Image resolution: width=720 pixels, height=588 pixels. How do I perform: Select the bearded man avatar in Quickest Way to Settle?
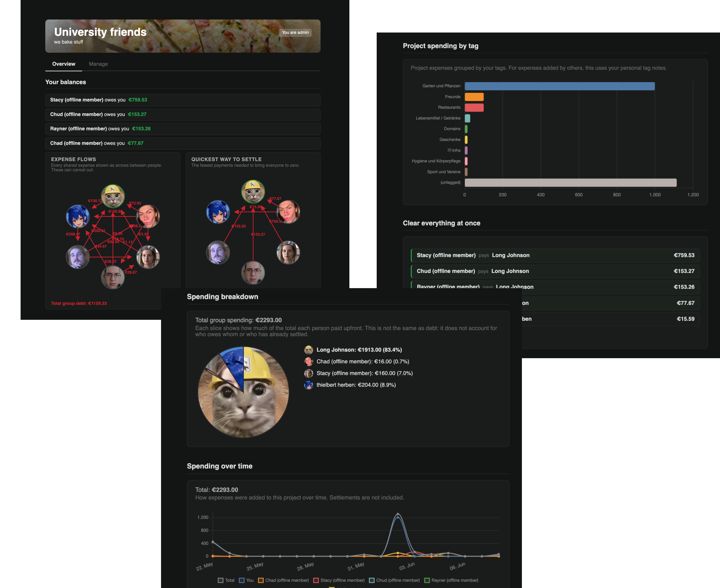point(218,252)
